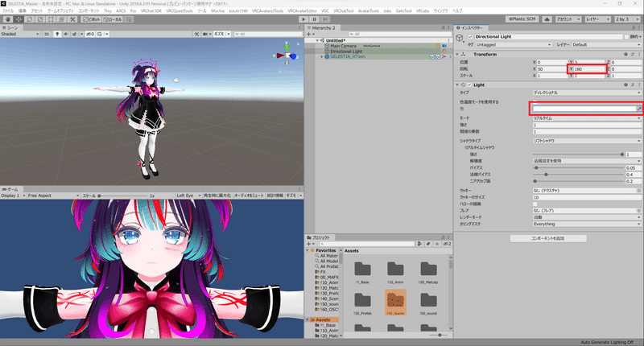Click the Pause button
This screenshot has height=346, width=644.
coord(314,19)
